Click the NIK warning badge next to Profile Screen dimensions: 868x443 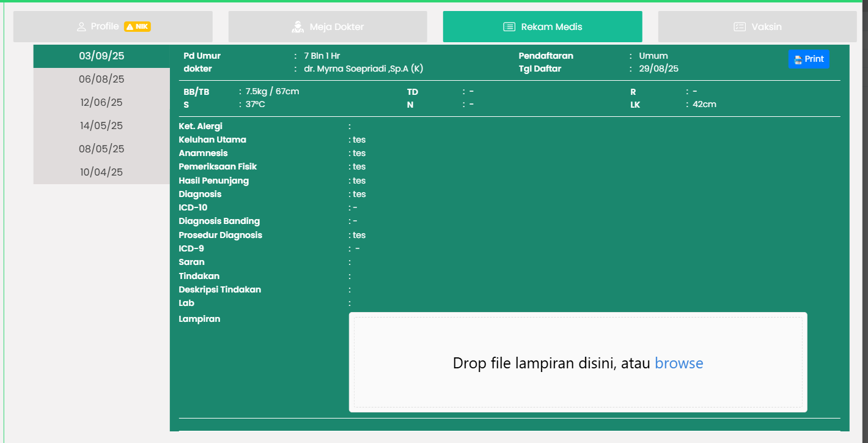coord(137,26)
